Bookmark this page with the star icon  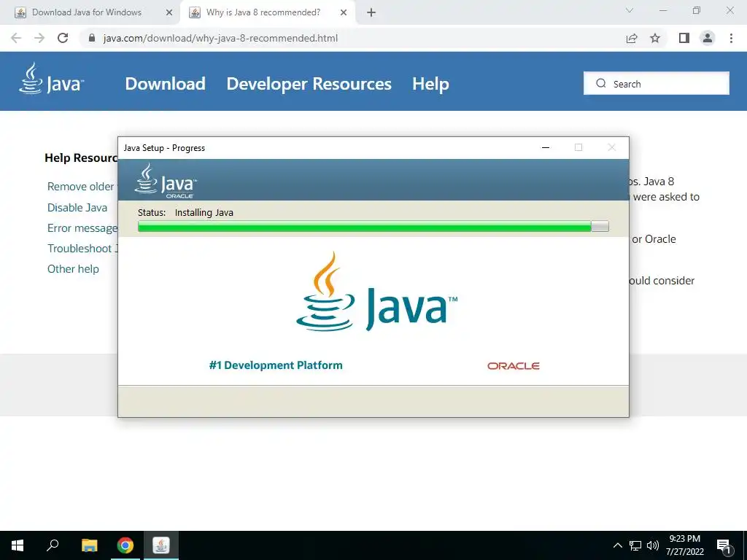(655, 38)
